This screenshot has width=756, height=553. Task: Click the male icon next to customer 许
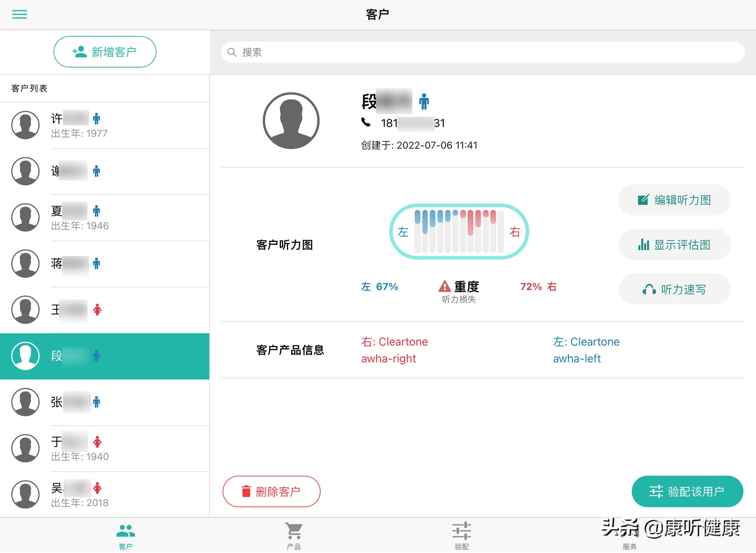pyautogui.click(x=96, y=119)
